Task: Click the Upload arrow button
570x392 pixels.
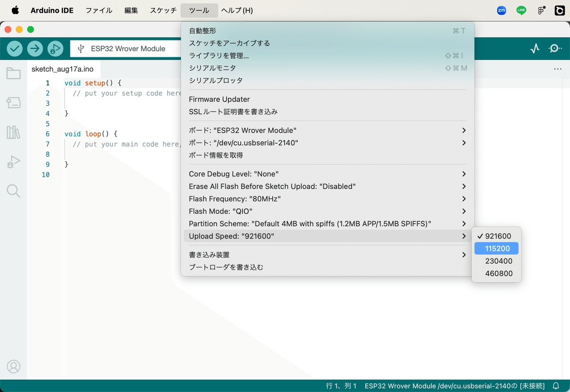Action: click(35, 48)
